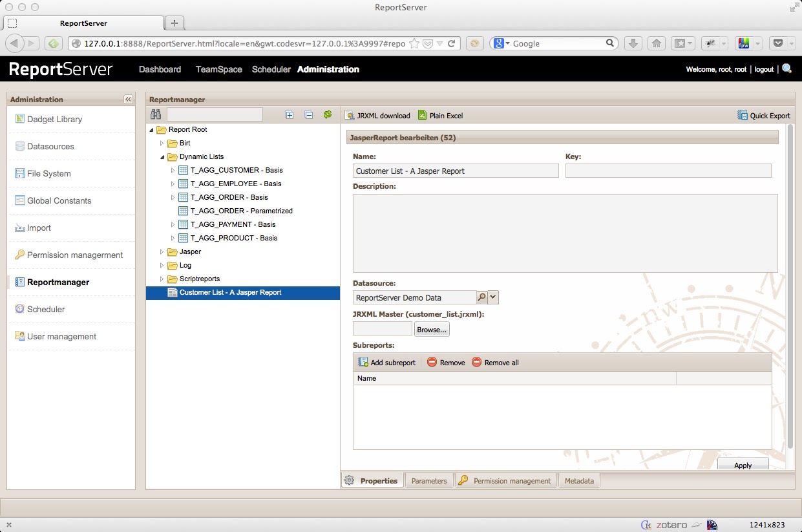Expand the Jasper folder
This screenshot has height=532, width=802.
pyautogui.click(x=162, y=252)
